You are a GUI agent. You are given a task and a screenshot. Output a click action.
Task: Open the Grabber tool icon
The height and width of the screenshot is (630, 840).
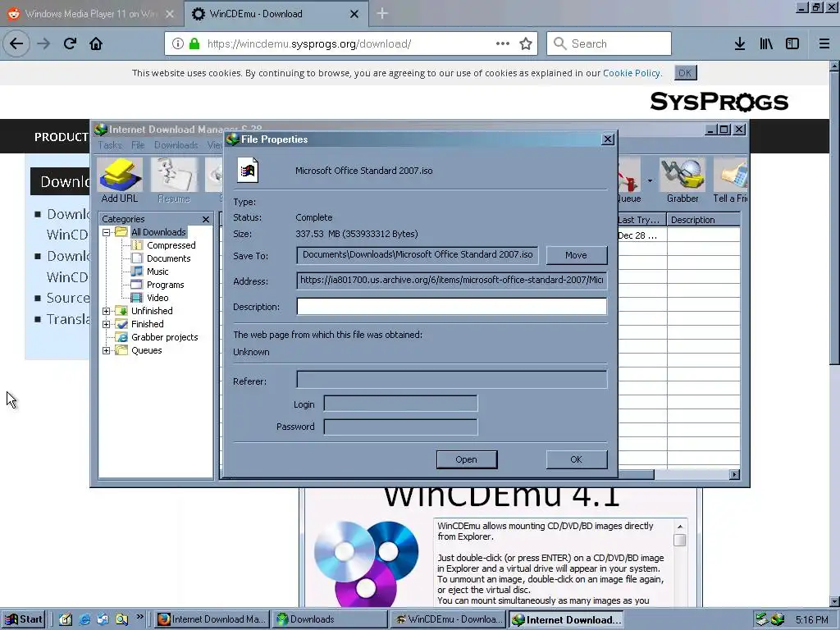tap(682, 180)
